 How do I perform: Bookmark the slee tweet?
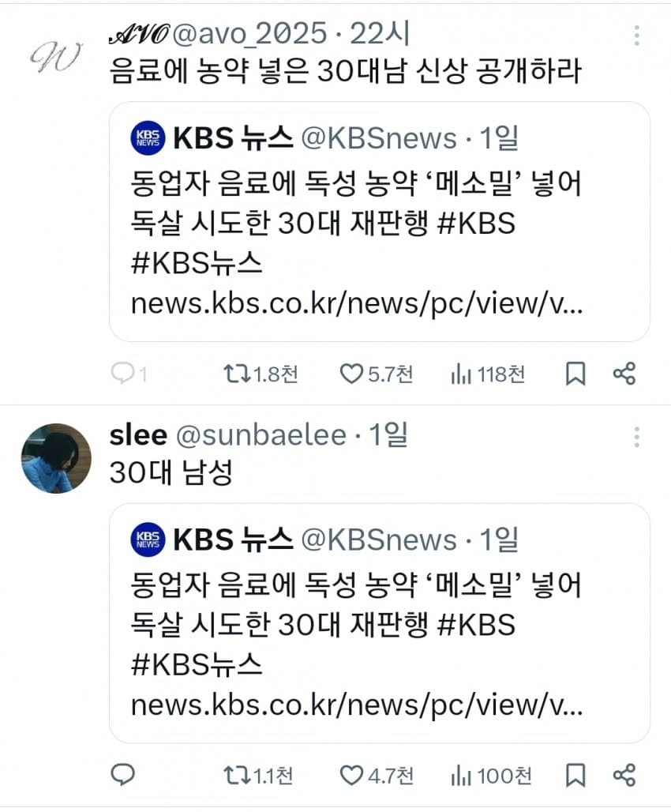point(575,775)
